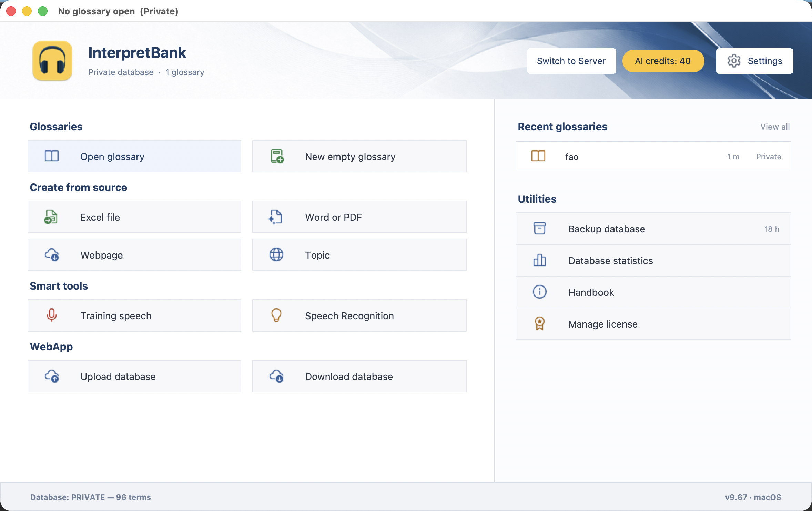Create glossary from a Topic

coord(359,255)
